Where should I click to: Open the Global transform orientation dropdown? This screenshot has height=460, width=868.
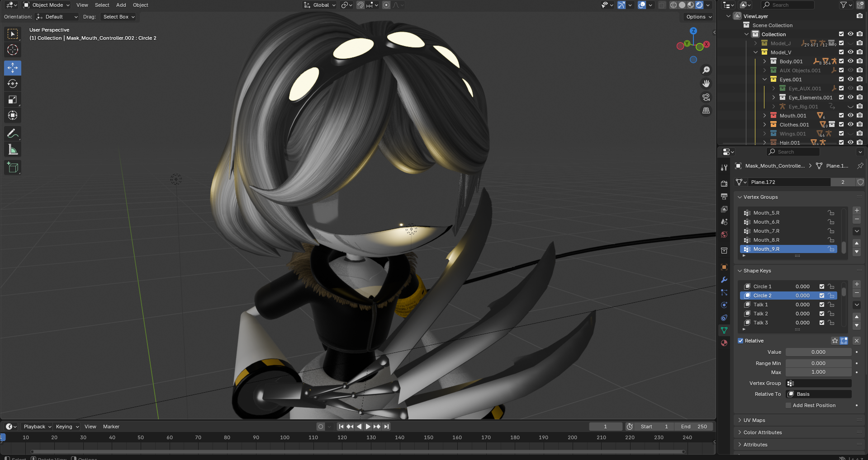(320, 5)
